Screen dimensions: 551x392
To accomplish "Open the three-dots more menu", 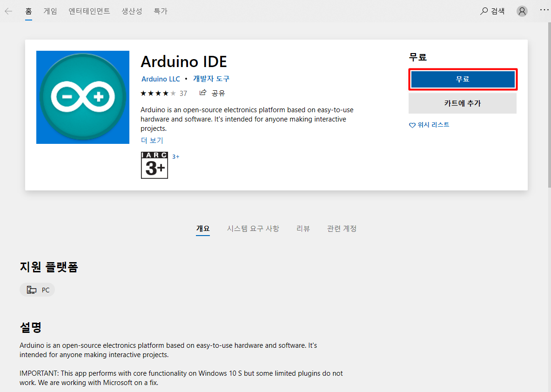I will [x=544, y=10].
